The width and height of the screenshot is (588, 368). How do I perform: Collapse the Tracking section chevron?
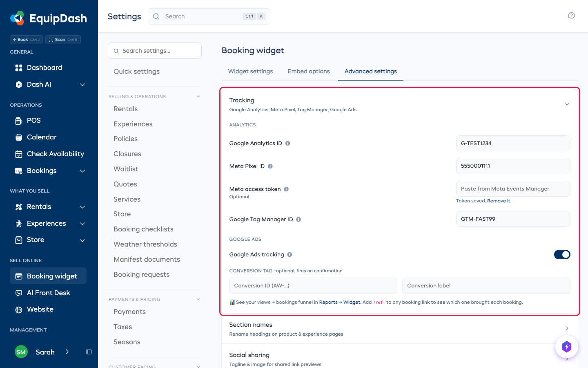pos(567,104)
